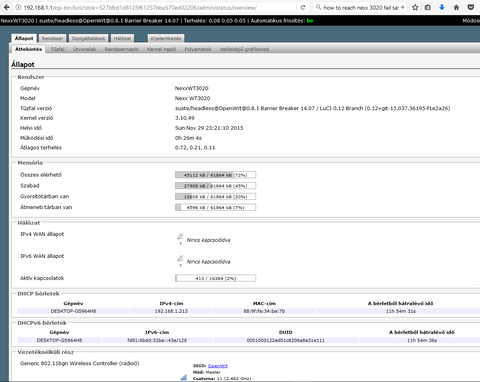Click the IPv6 address fd81:6bdd:32ba::43e/128
480x382 pixels.
pyautogui.click(x=157, y=340)
